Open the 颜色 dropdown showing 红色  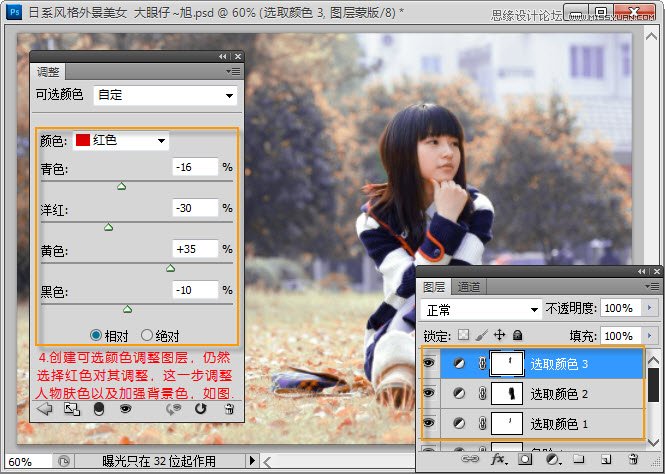(121, 140)
